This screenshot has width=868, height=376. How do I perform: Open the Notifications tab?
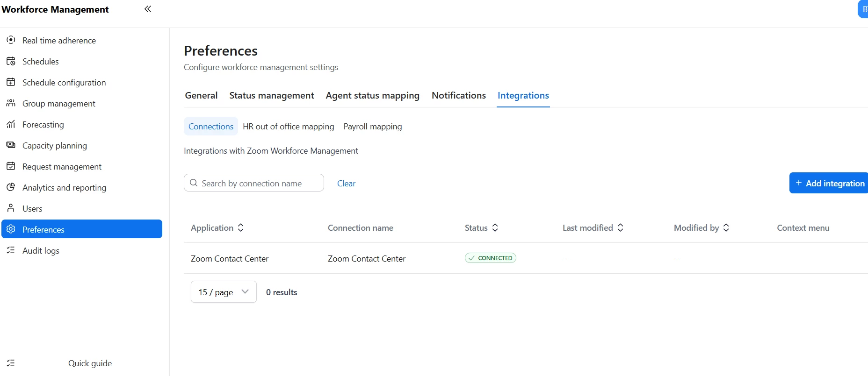[x=459, y=95]
